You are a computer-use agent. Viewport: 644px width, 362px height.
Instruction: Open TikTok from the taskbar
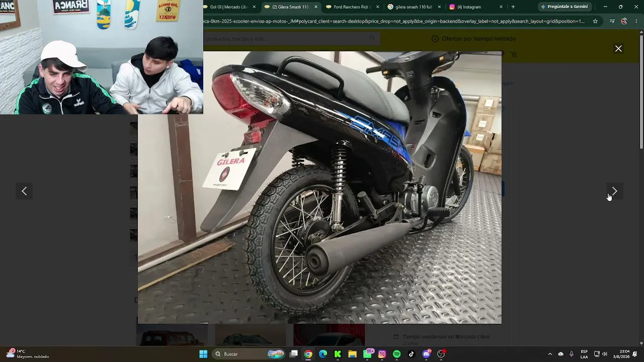tap(411, 354)
